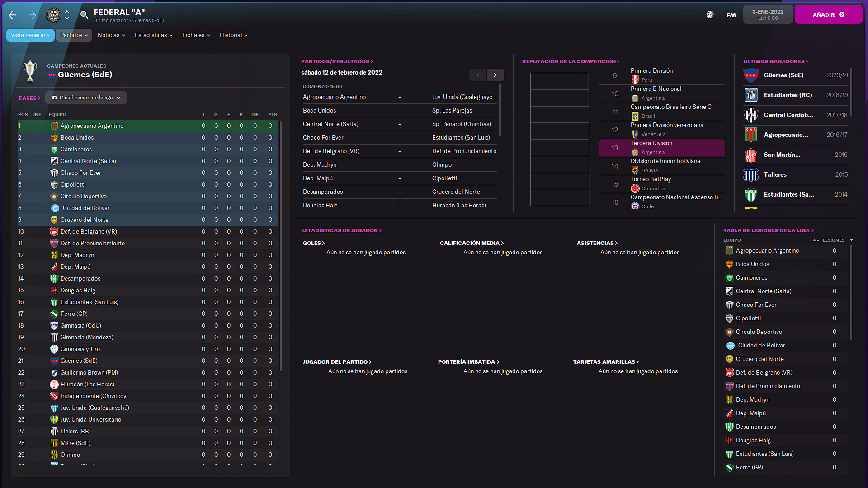The height and width of the screenshot is (488, 868).
Task: Open Portería imbatida link
Action: click(468, 362)
